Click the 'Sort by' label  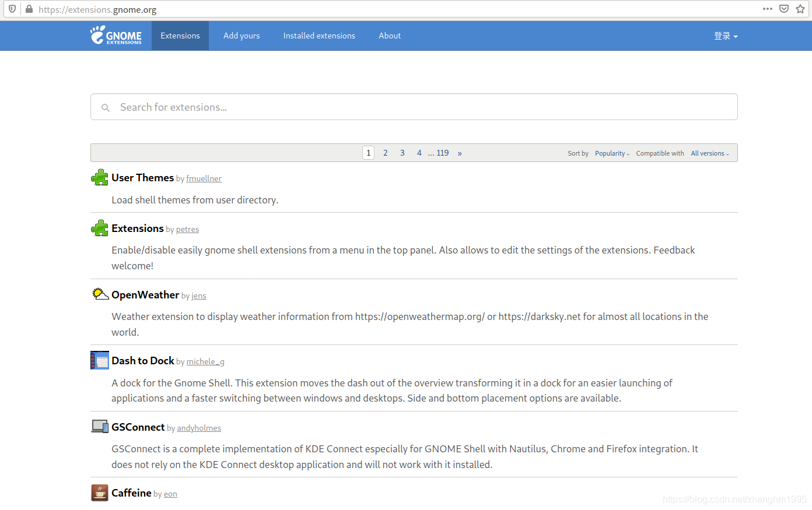coord(578,153)
